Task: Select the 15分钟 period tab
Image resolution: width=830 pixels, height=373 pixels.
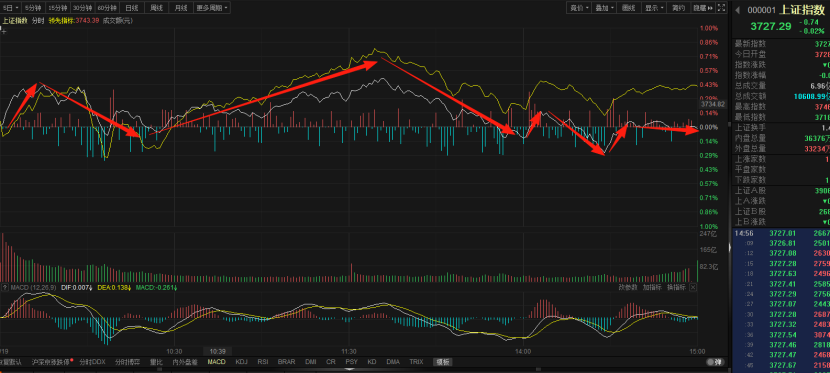Action: (58, 7)
